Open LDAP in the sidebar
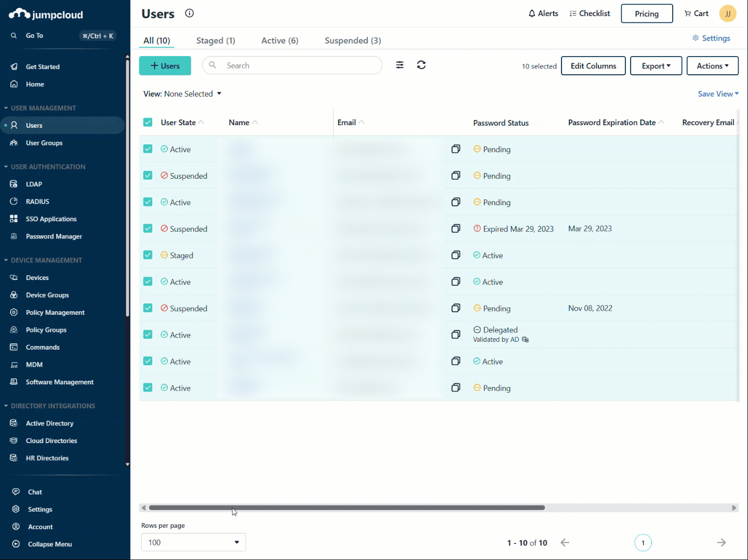 tap(34, 184)
